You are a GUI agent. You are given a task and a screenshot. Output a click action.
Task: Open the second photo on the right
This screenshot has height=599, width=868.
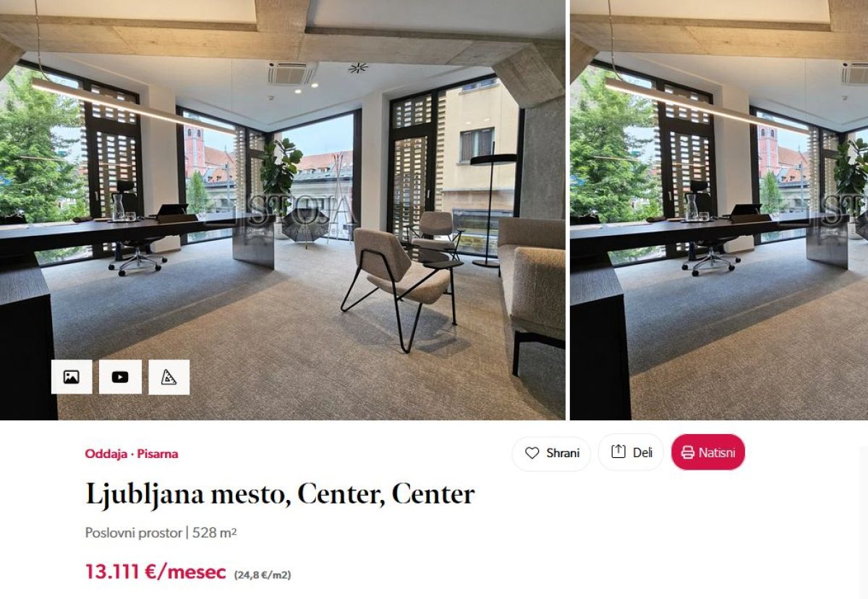[719, 210]
